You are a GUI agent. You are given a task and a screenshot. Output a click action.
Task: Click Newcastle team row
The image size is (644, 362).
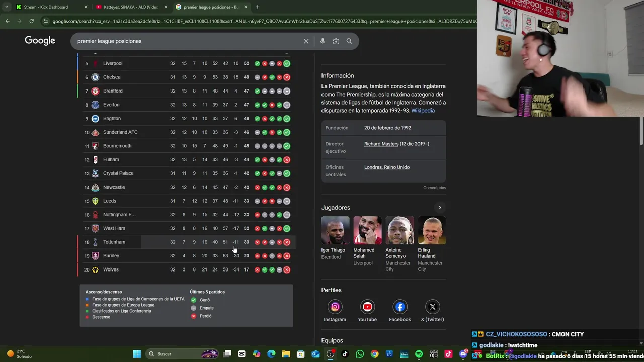(186, 187)
